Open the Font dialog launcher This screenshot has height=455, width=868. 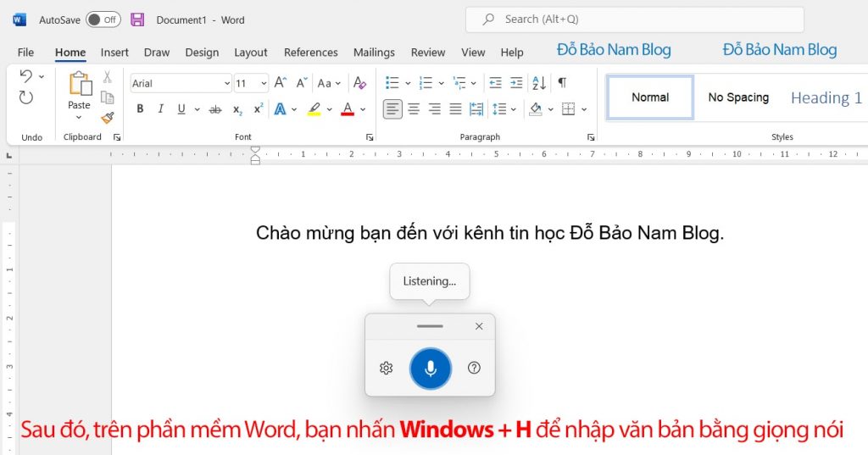coord(370,137)
